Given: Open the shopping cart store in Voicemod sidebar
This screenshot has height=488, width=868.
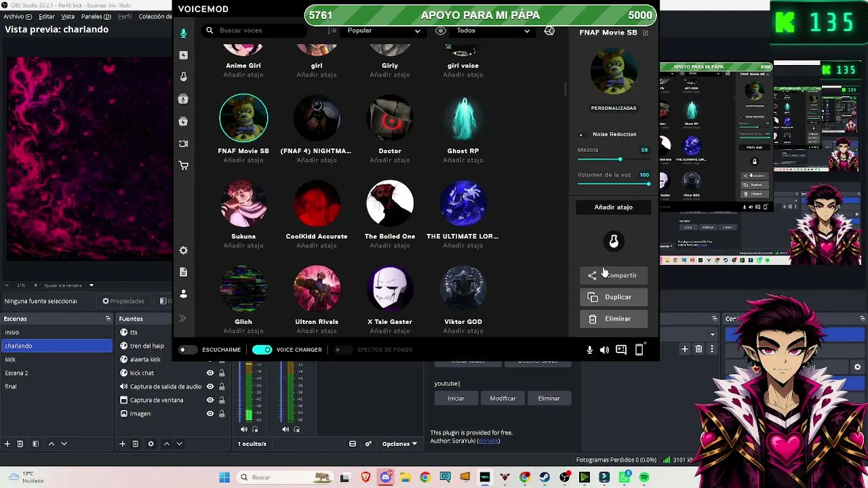Looking at the screenshot, I should click(183, 165).
